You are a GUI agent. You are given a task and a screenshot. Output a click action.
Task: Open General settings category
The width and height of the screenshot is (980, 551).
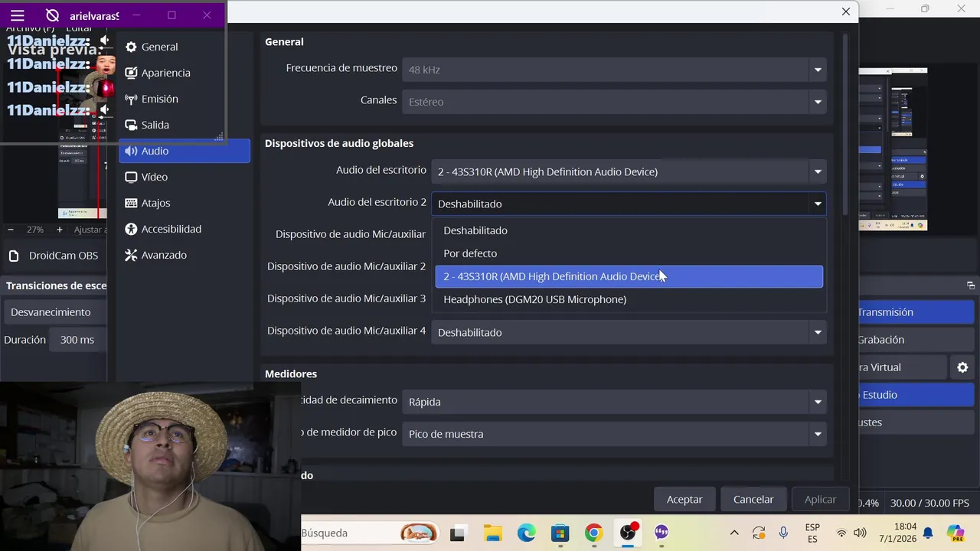tap(185, 47)
